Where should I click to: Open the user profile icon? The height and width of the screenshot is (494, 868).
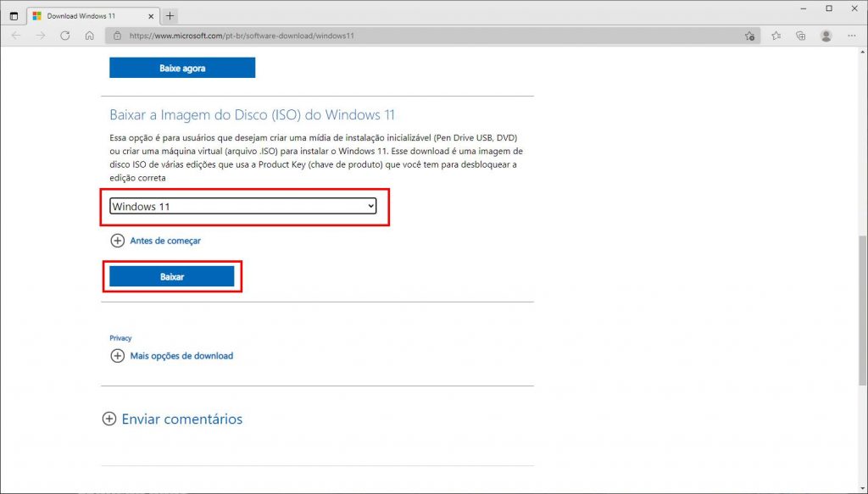point(826,36)
